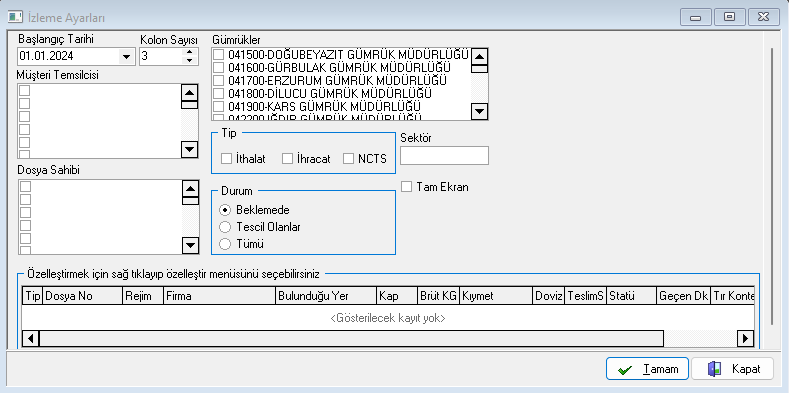Click the Statü column header
790x393 pixels.
coord(632,296)
